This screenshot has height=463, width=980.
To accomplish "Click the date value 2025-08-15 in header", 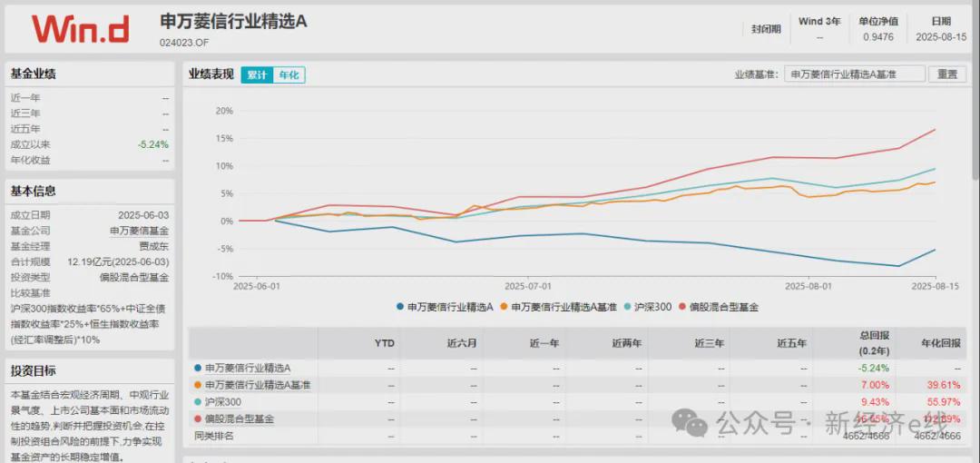I will coord(941,37).
